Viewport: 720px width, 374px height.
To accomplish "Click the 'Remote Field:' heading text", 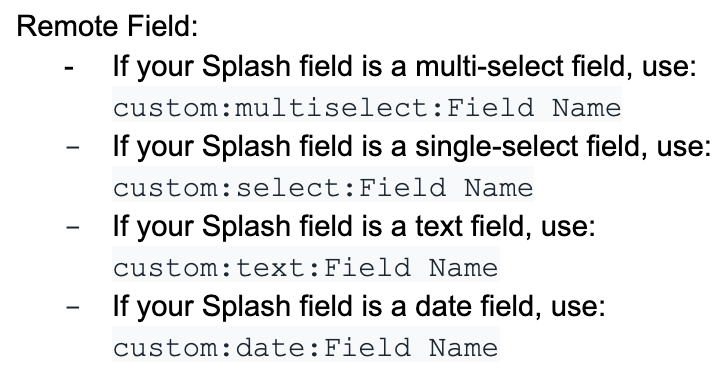I will 107,26.
